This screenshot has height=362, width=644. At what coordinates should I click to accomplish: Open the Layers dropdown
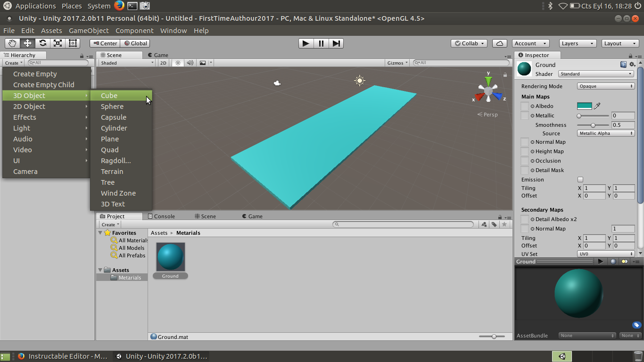[x=578, y=43]
